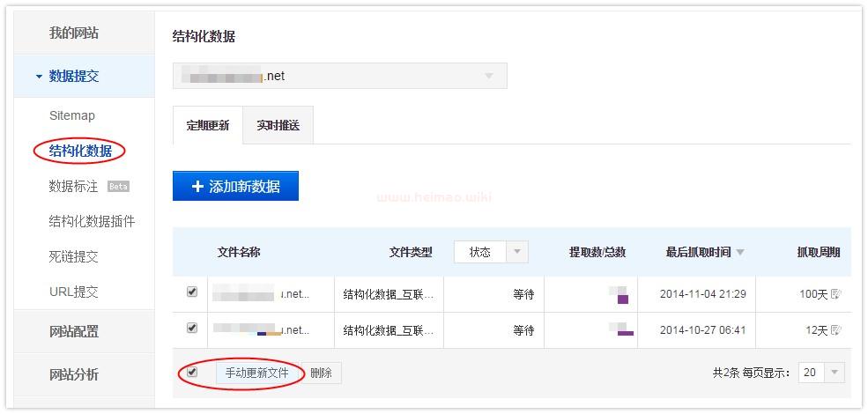Image resolution: width=868 pixels, height=414 pixels.
Task: Edit the 12天 crawl period icon
Action: pyautogui.click(x=836, y=330)
